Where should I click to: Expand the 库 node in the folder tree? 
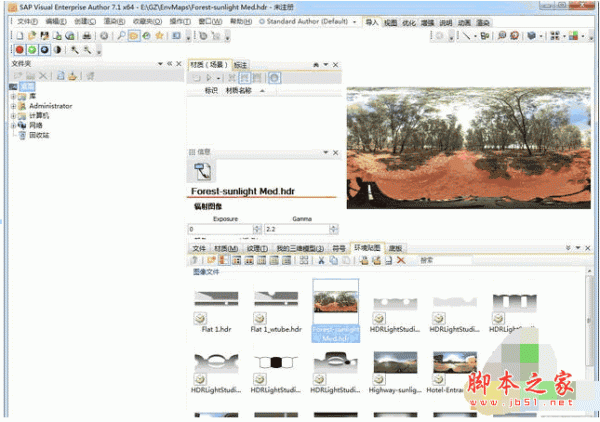[13, 96]
